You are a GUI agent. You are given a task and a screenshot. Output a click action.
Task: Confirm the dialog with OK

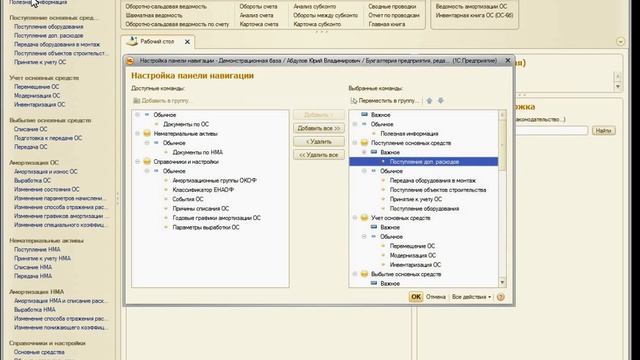[416, 297]
